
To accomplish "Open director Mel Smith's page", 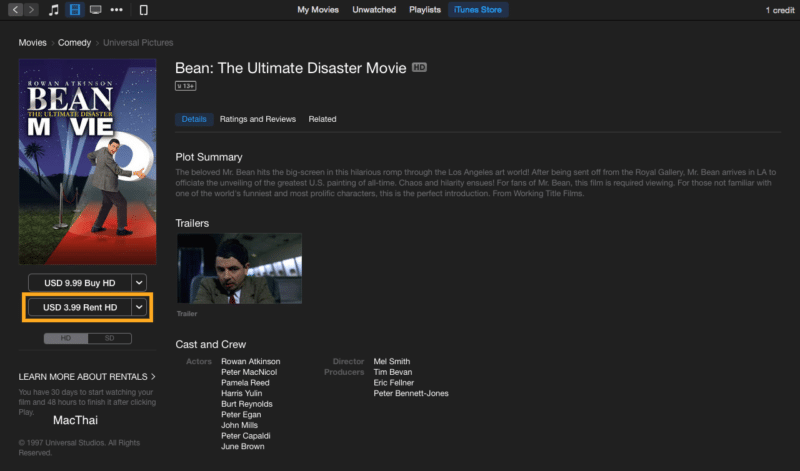I will click(x=392, y=361).
